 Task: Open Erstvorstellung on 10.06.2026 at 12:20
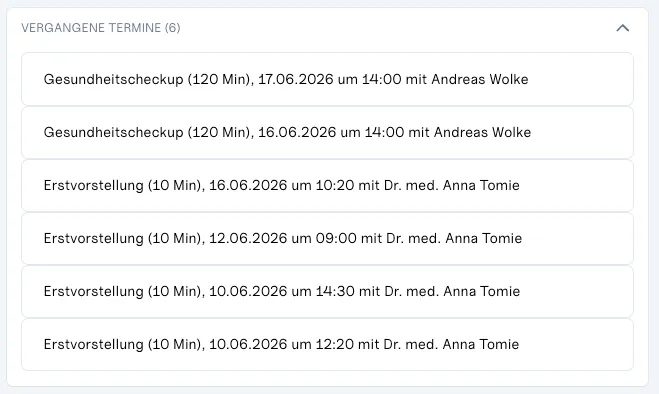tap(327, 344)
